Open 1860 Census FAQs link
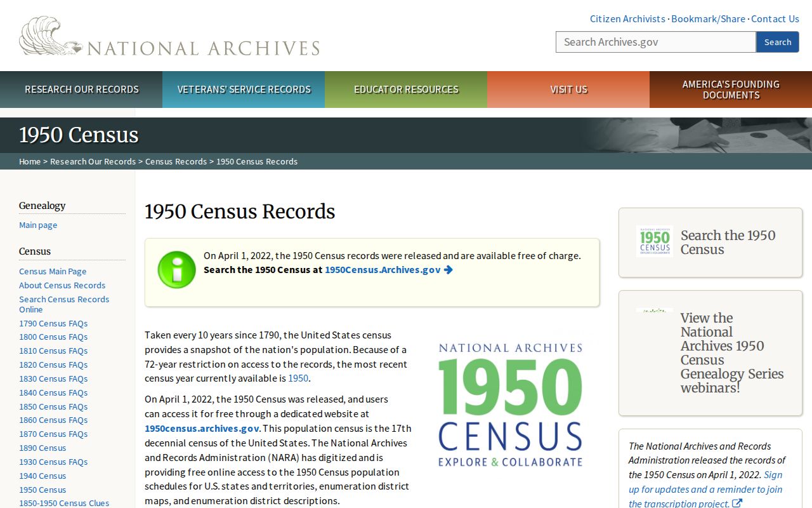The height and width of the screenshot is (508, 812). (x=53, y=420)
